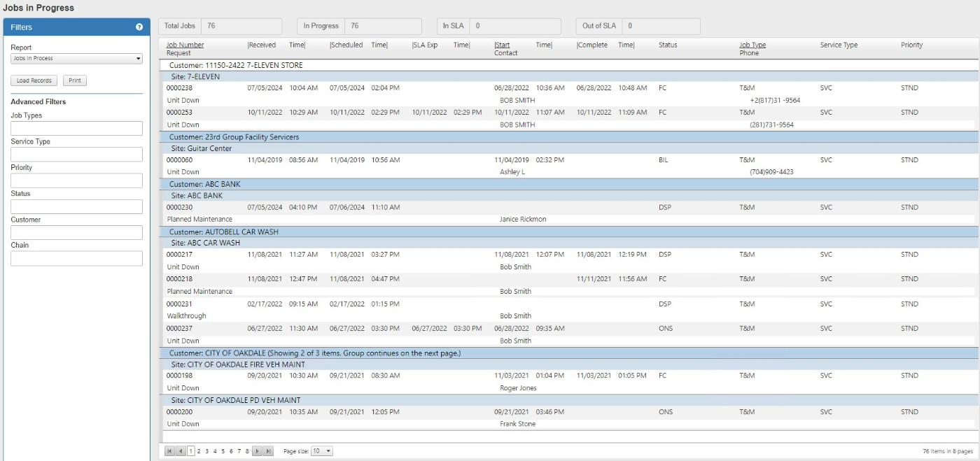
Task: Select current page 1 in pager
Action: pyautogui.click(x=190, y=451)
